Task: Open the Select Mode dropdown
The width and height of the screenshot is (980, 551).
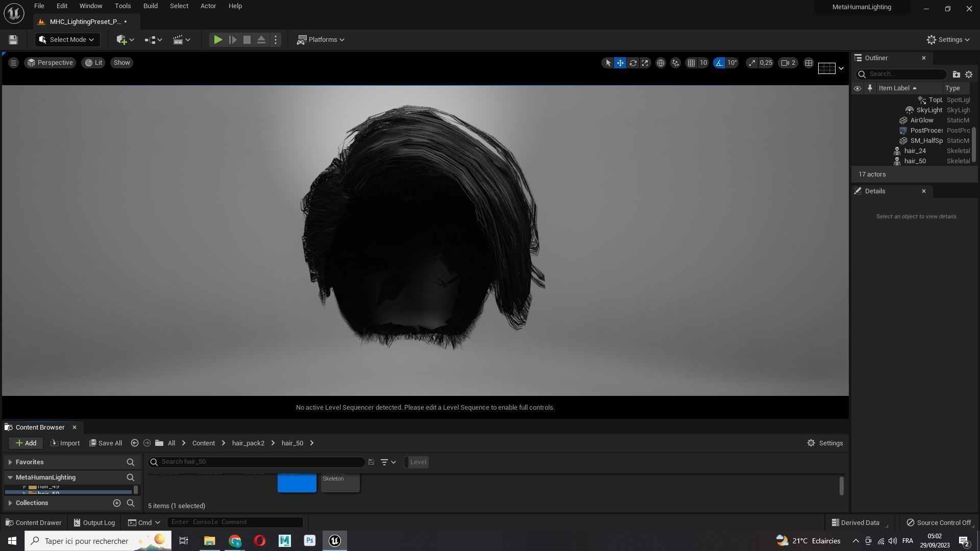Action: click(x=67, y=40)
